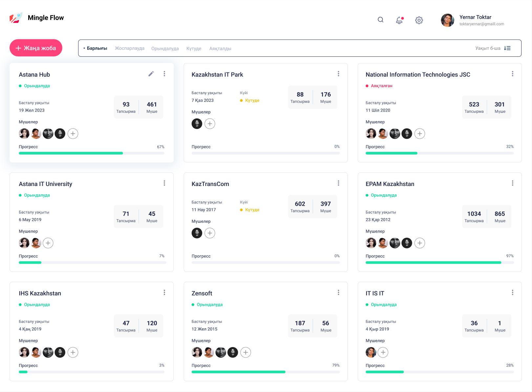Open KazTransCom card options menu
The width and height of the screenshot is (532, 392).
[338, 183]
